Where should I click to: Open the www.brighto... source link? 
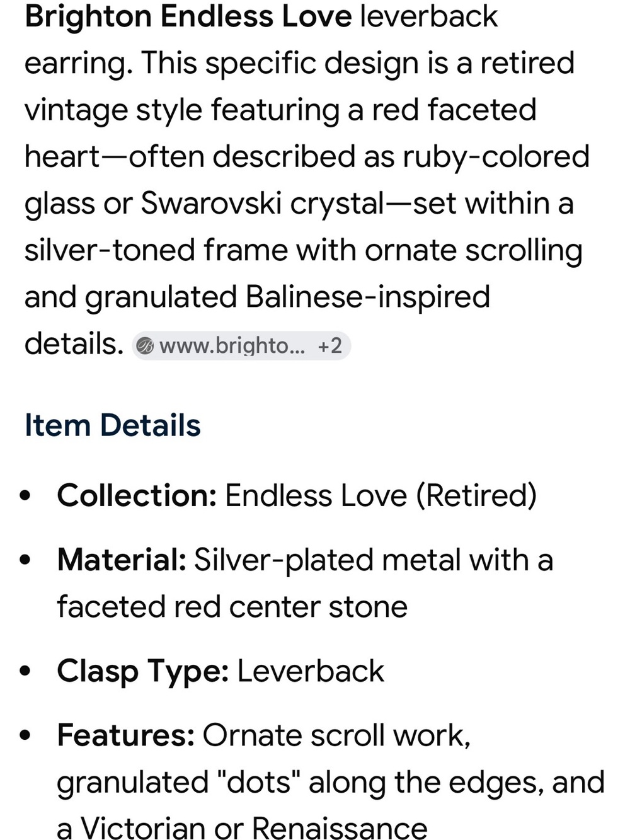[232, 345]
